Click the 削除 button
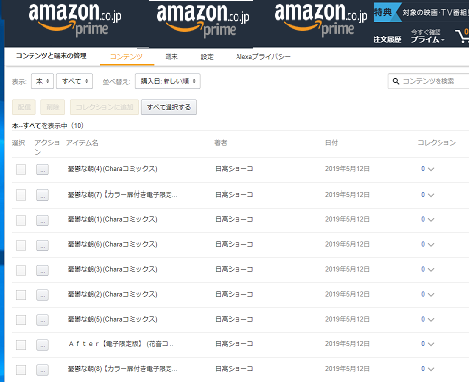The width and height of the screenshot is (469, 382). click(x=53, y=107)
